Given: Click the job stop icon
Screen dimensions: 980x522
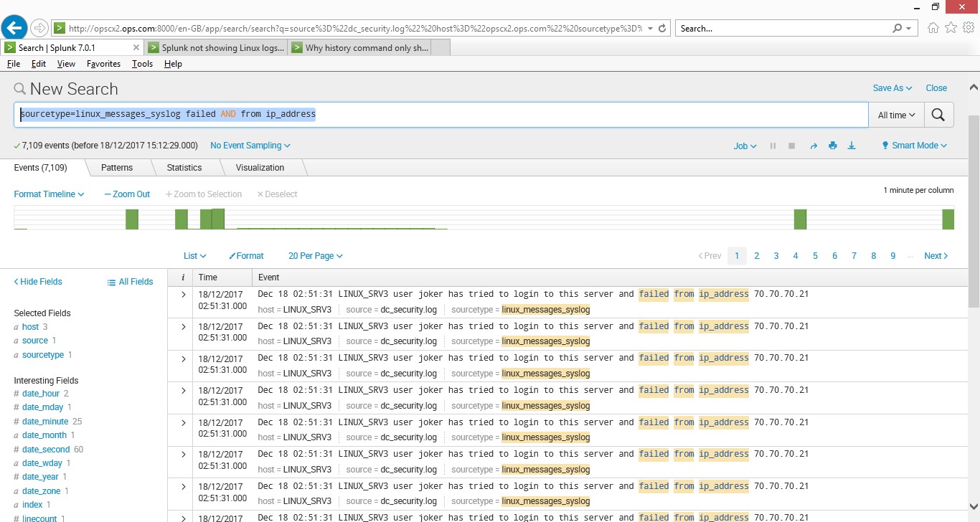Looking at the screenshot, I should tap(792, 146).
